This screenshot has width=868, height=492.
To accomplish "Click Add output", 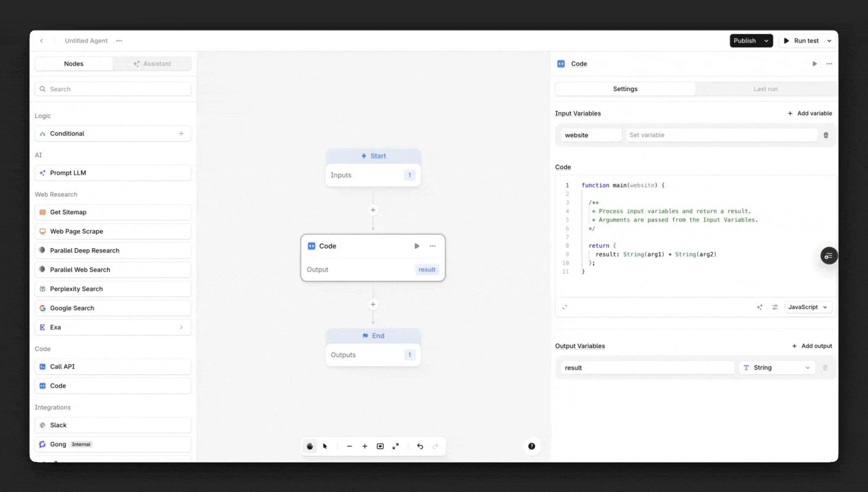I will [812, 346].
